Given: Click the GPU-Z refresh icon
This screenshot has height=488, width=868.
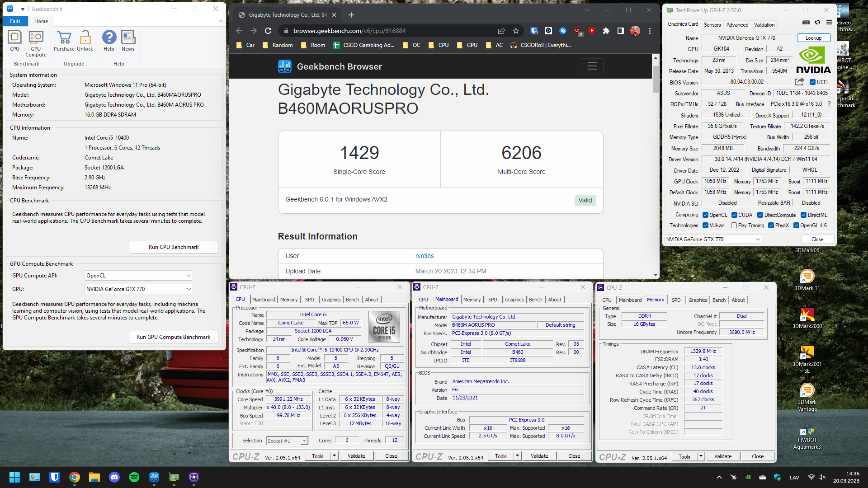Looking at the screenshot, I should tap(817, 22).
